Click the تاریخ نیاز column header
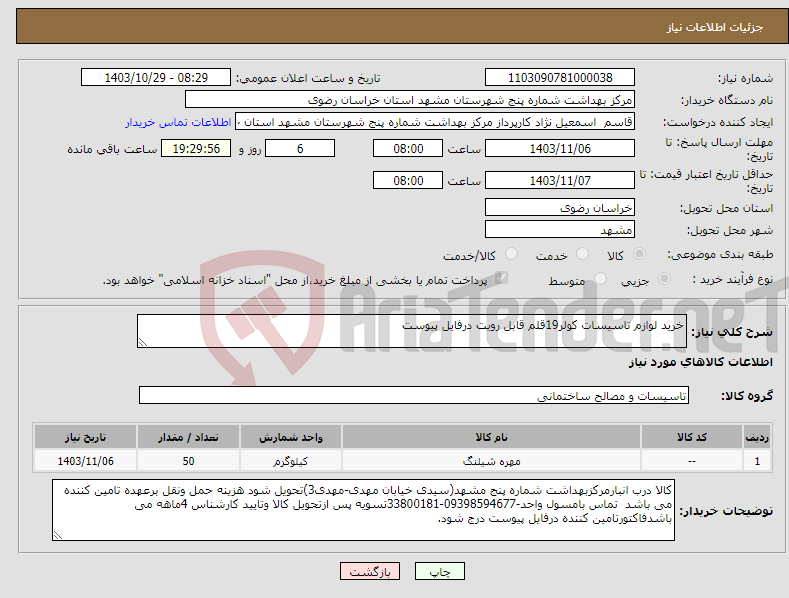Image resolution: width=789 pixels, height=598 pixels. click(x=86, y=437)
